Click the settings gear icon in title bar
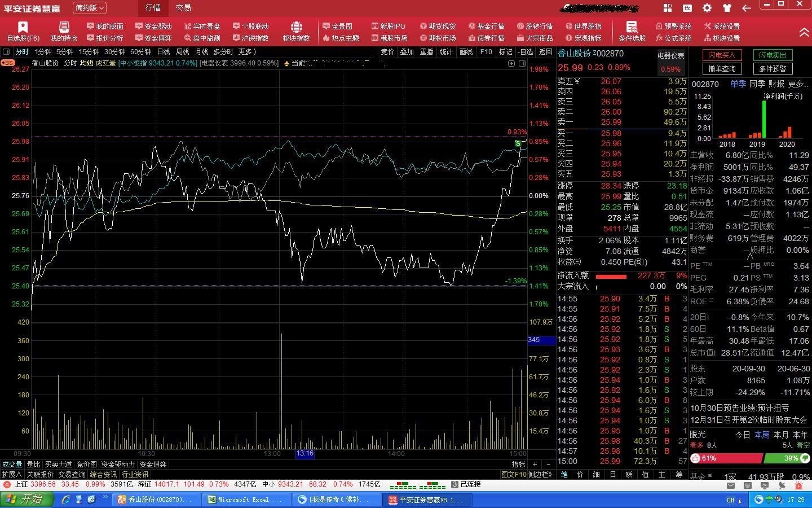The image size is (812, 508). 707,8
